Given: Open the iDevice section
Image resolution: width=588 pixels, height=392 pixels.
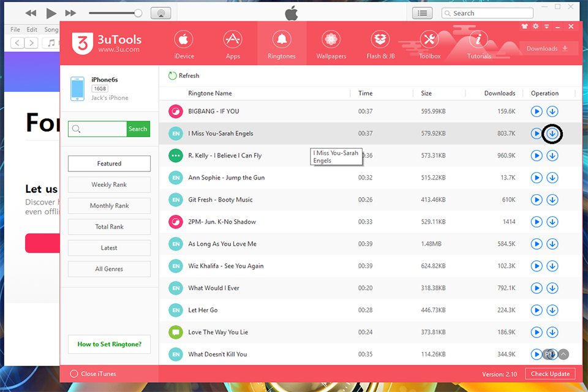Looking at the screenshot, I should point(184,45).
